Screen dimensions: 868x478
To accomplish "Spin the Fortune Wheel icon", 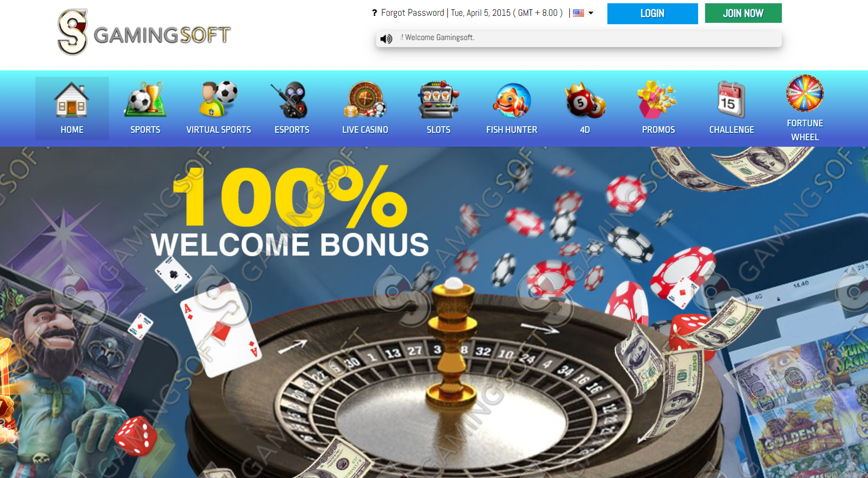I will coord(805,93).
